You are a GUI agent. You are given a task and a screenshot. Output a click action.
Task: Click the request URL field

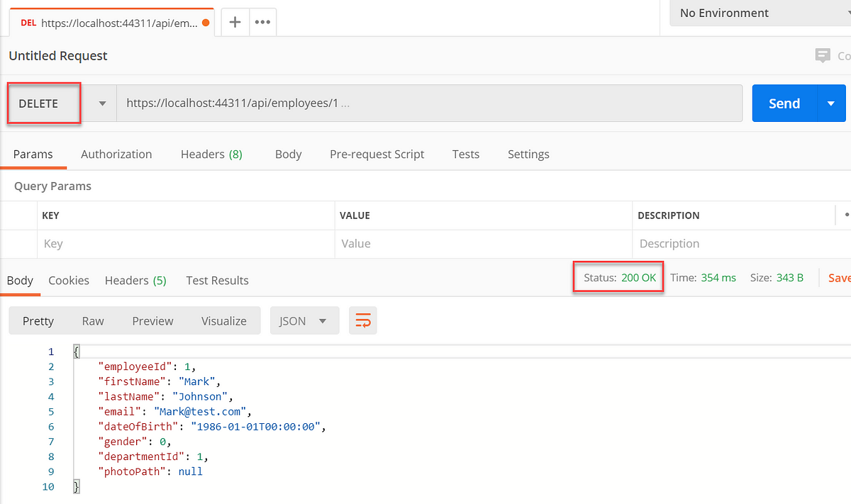(x=429, y=103)
